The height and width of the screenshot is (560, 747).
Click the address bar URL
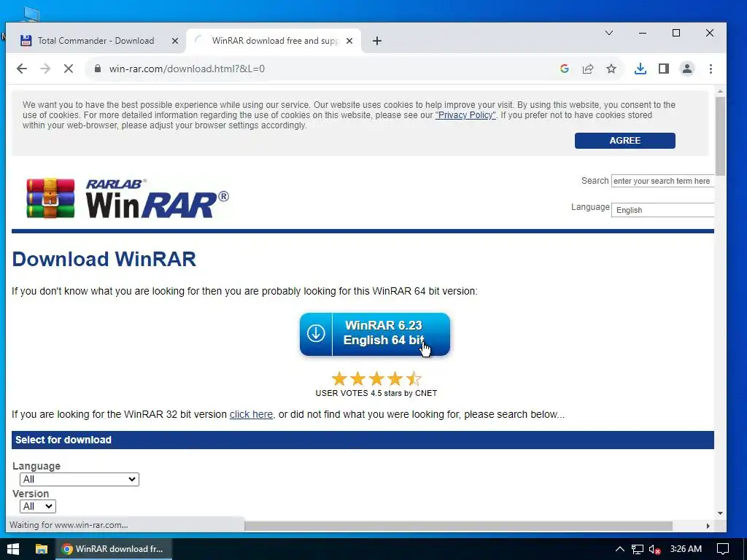point(187,69)
